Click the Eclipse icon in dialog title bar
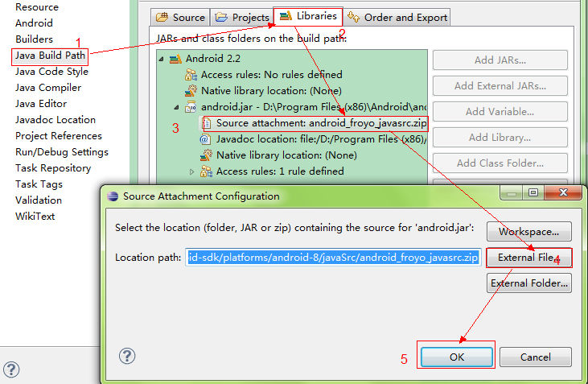Screen dimensions: 588x384 (x=113, y=196)
